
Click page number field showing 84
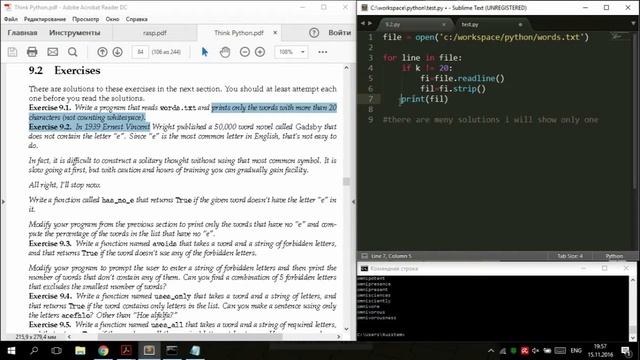140,52
